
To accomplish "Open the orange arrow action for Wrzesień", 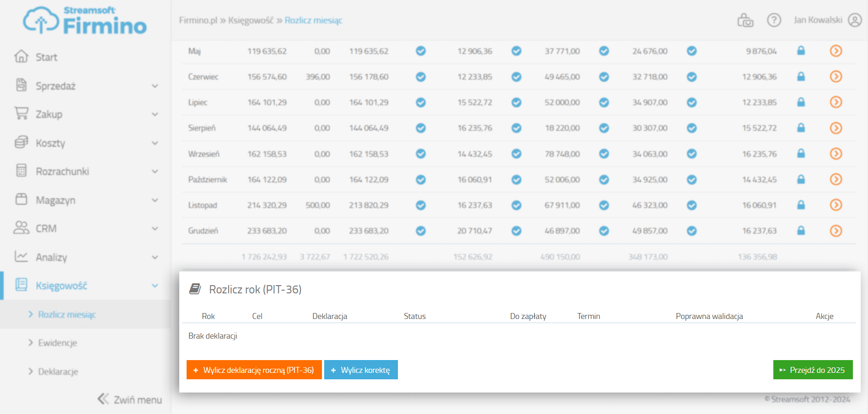I will 836,154.
